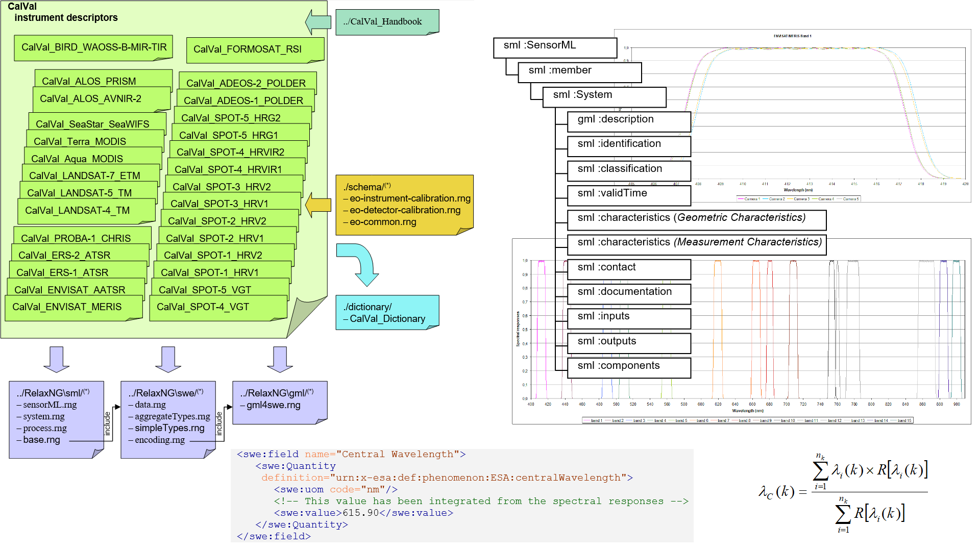980x551 pixels.
Task: Click the 615.90 swe:value in code
Action: (361, 513)
